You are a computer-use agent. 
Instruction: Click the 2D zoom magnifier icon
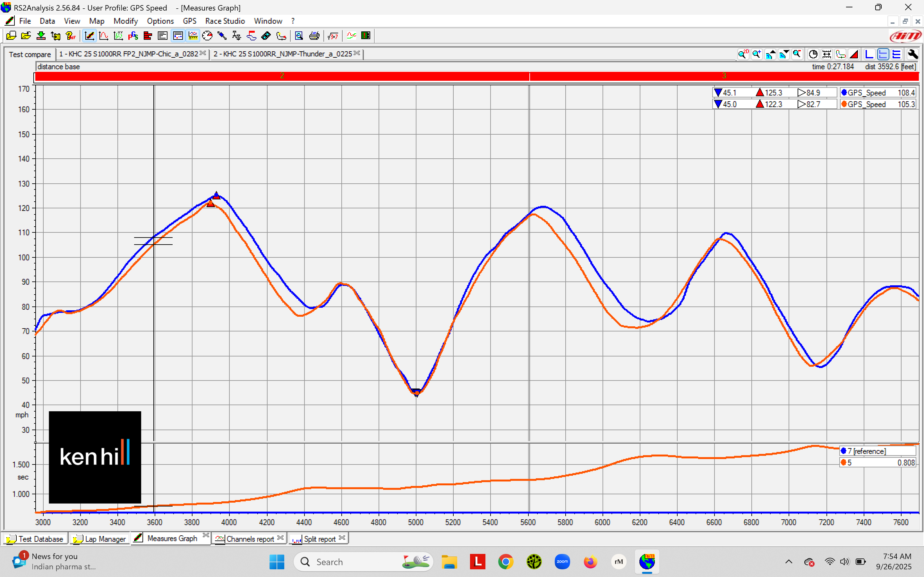click(743, 54)
